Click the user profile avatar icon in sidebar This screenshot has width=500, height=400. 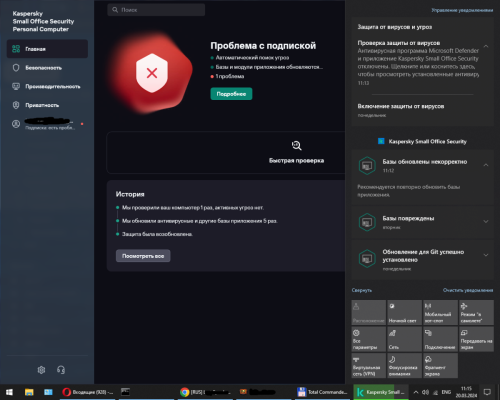click(16, 124)
